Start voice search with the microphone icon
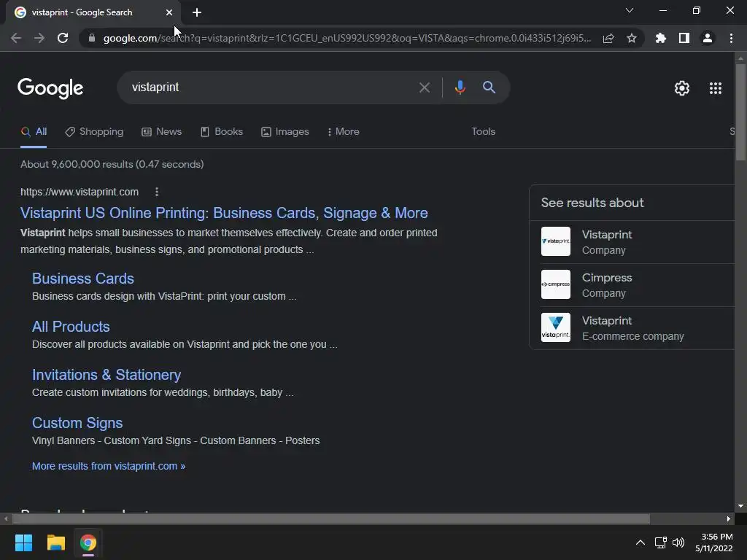Image resolution: width=747 pixels, height=560 pixels. coord(460,87)
